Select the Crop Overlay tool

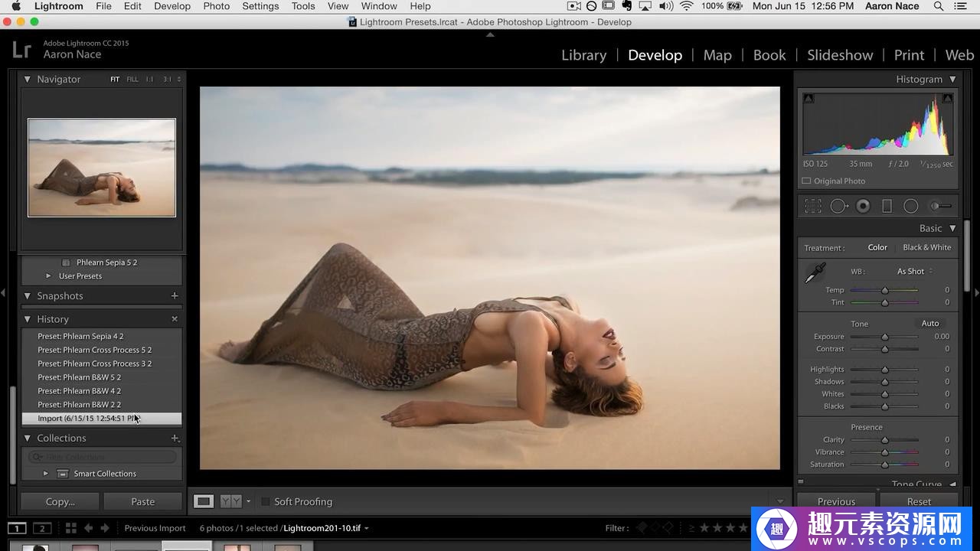coord(813,206)
